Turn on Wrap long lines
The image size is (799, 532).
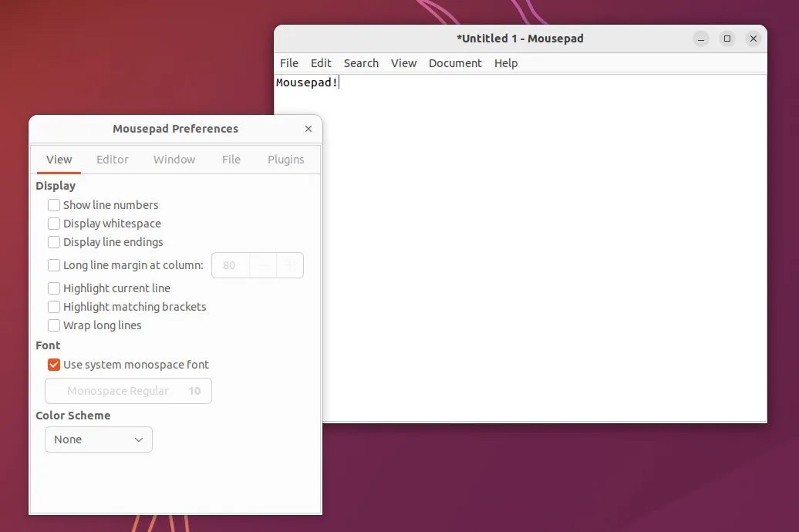pos(54,325)
